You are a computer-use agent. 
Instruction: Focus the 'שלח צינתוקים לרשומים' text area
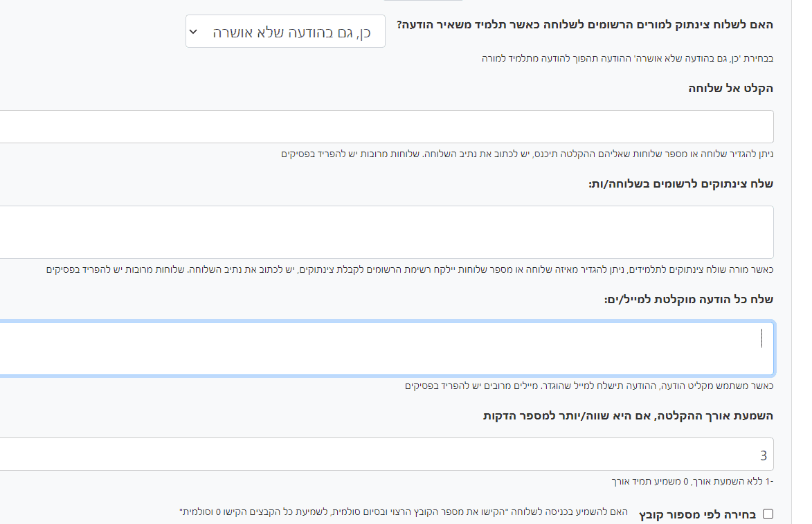[386, 232]
